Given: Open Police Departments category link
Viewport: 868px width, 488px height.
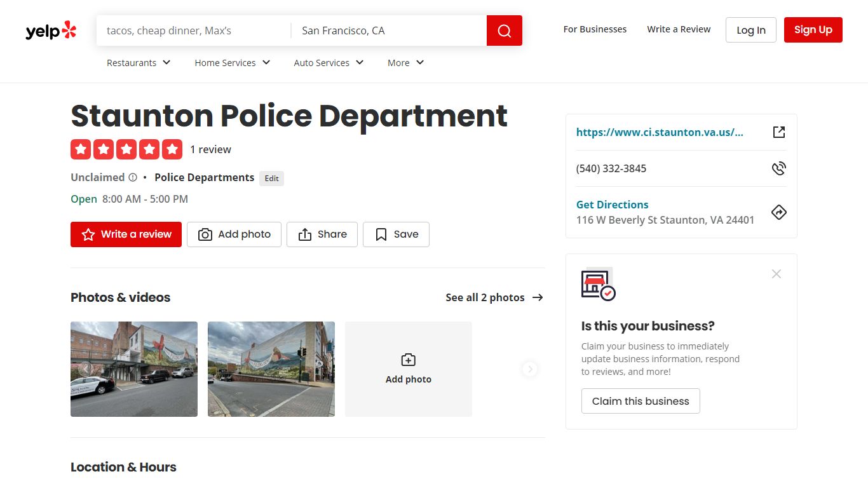Looking at the screenshot, I should [204, 177].
